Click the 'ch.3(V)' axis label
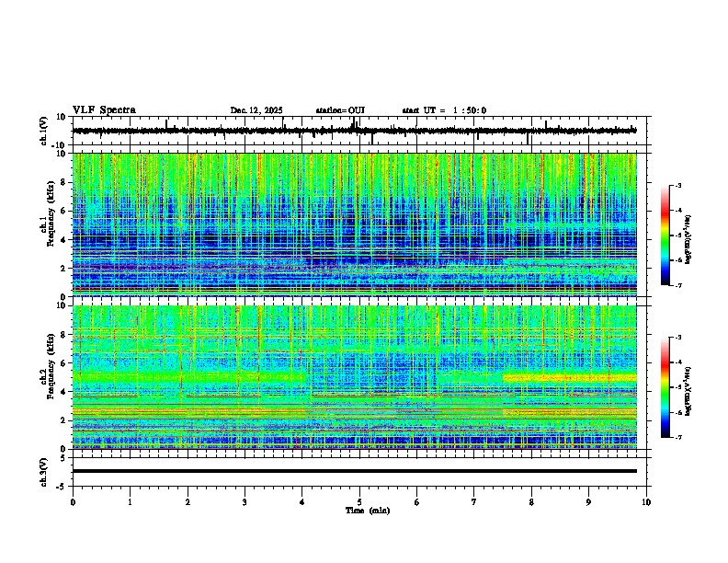This screenshot has height=563, width=728. 44,472
